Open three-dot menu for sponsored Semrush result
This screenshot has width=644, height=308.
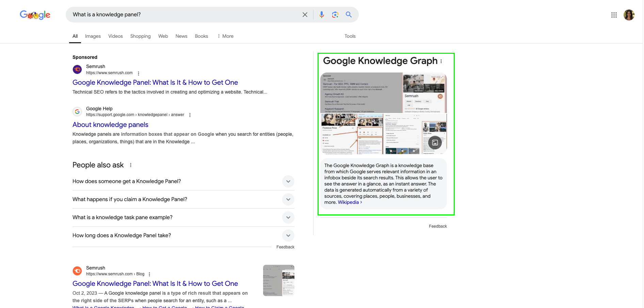[139, 74]
